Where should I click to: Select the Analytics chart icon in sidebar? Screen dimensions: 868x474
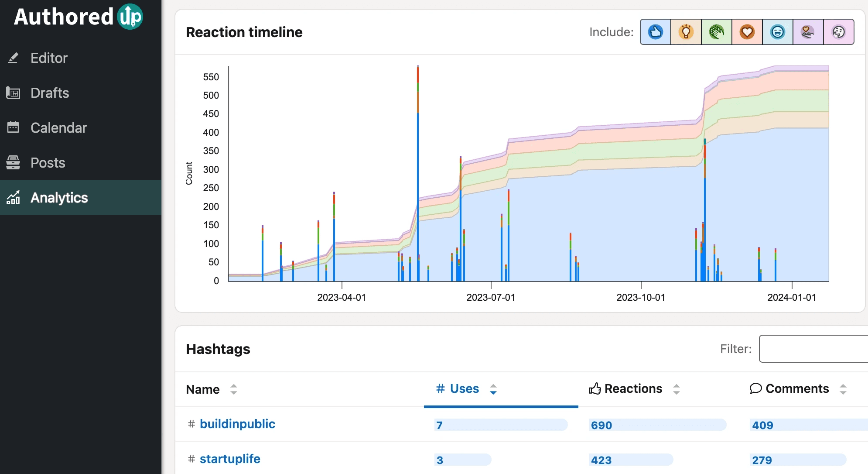click(14, 198)
